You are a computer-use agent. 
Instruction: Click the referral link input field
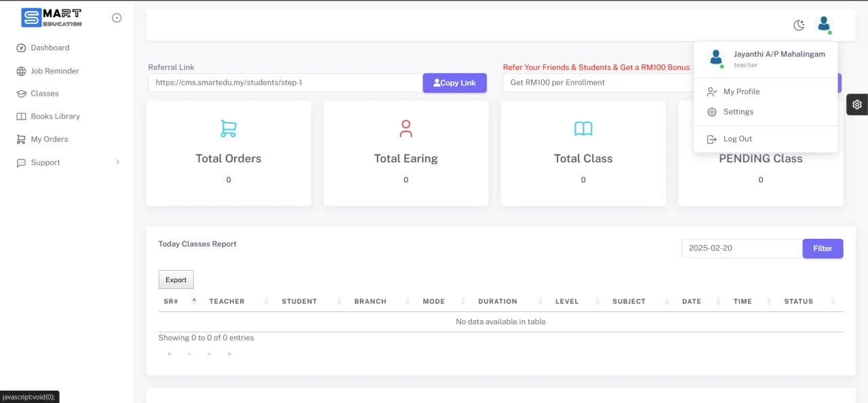pos(285,83)
